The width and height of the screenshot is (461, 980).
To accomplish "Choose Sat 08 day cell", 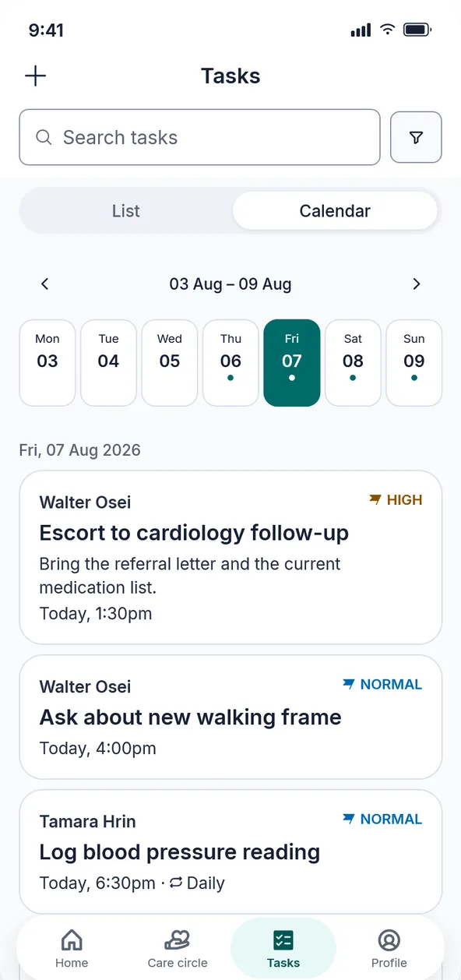I will pyautogui.click(x=354, y=363).
